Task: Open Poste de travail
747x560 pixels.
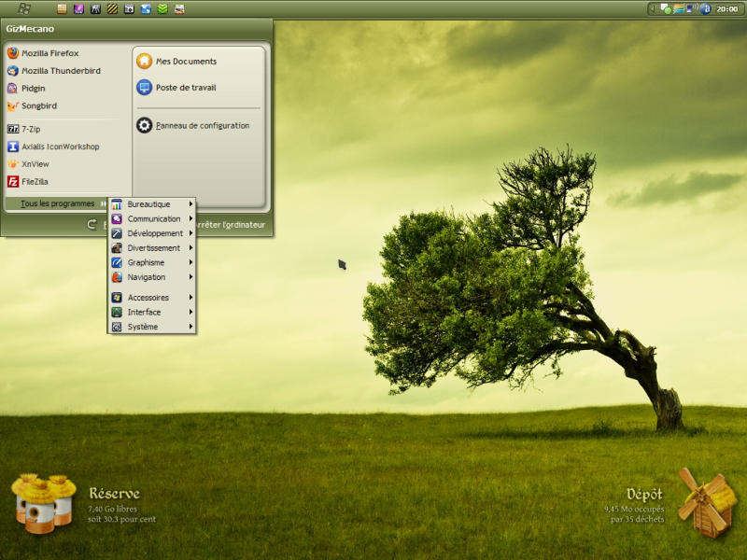Action: [x=176, y=87]
